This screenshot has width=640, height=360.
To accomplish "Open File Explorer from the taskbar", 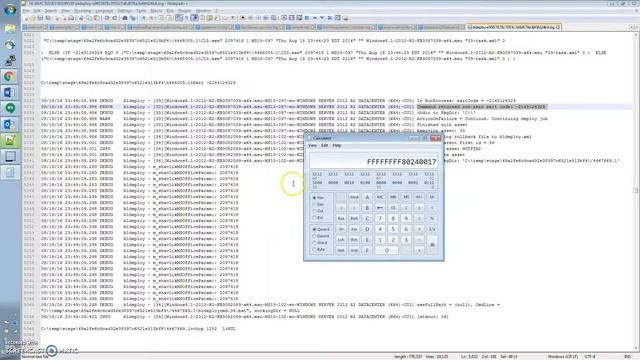I will pos(10,28).
